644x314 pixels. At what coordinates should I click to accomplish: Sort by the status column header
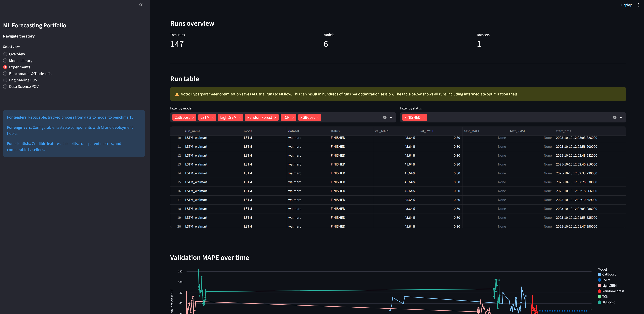pos(351,131)
